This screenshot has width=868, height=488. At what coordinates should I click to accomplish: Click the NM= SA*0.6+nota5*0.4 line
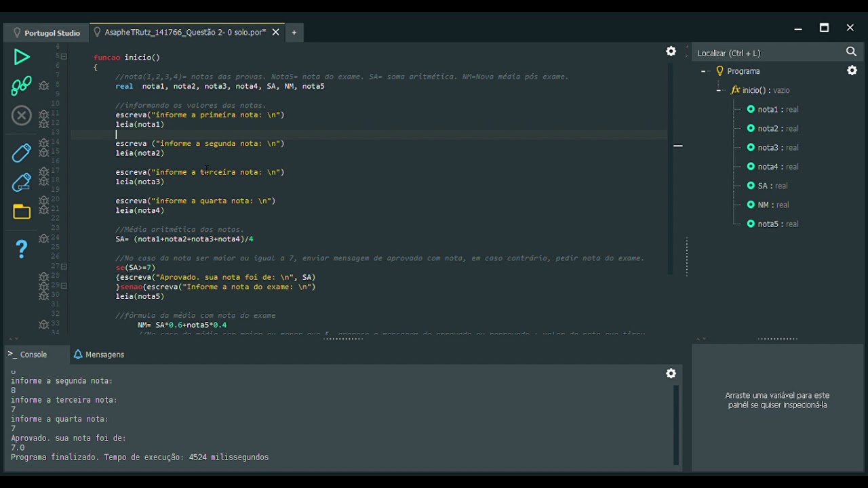point(182,325)
